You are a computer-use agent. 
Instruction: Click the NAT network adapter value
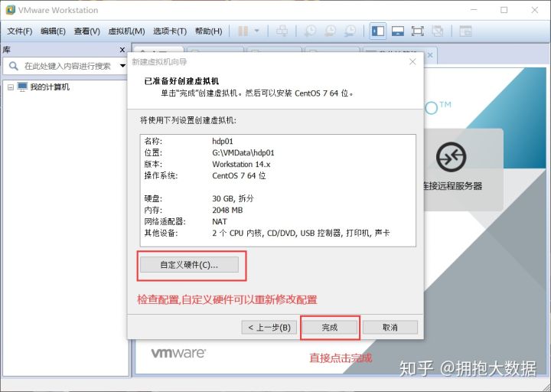click(220, 221)
